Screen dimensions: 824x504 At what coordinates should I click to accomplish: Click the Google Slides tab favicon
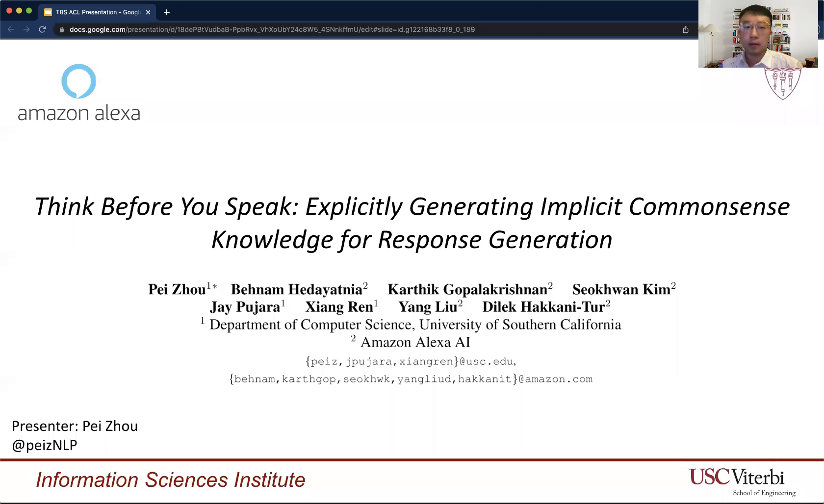(48, 12)
